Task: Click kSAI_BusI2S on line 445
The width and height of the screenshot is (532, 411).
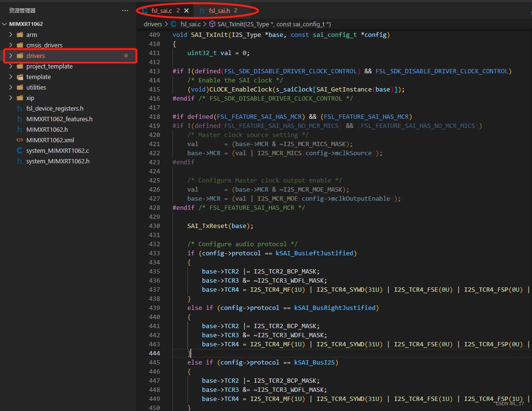Action: (314, 362)
